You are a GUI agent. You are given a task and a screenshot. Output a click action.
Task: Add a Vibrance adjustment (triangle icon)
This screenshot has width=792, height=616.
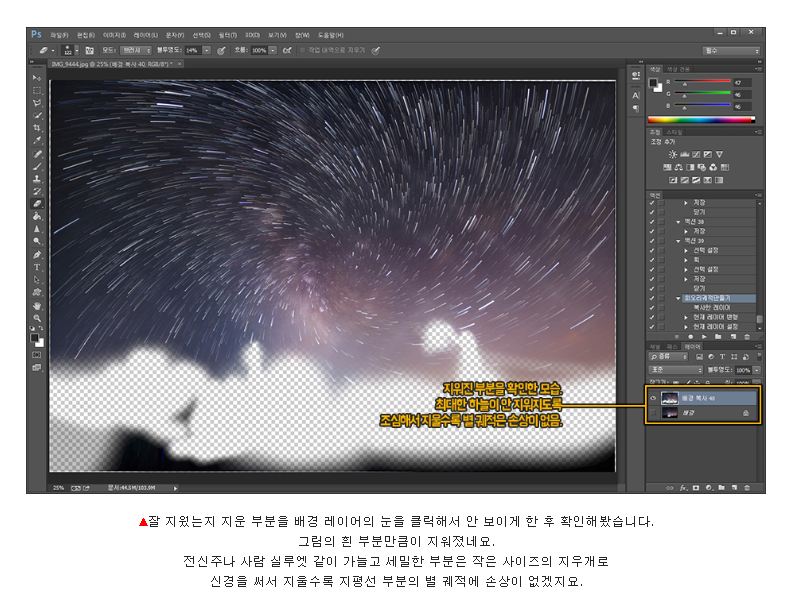[719, 154]
